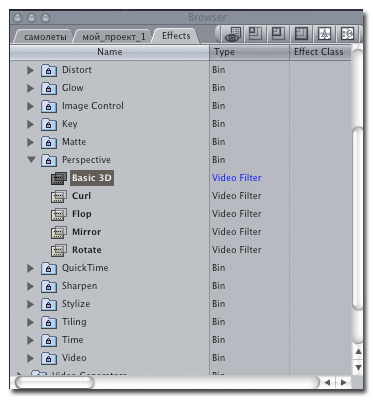Expand the Time bin
The width and height of the screenshot is (373, 402).
pyautogui.click(x=30, y=340)
